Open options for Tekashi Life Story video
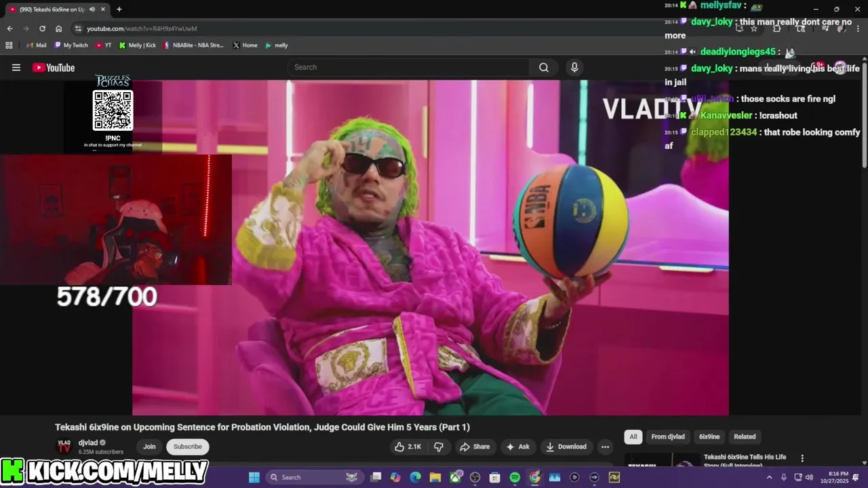 (802, 458)
